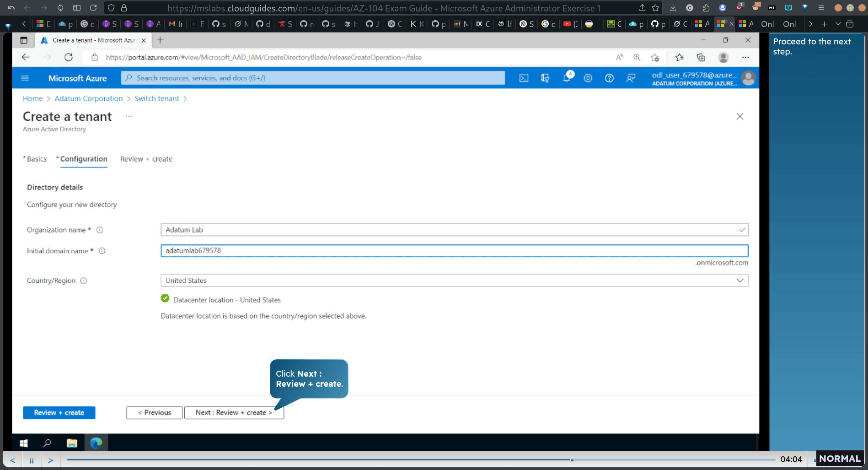Viewport: 868px width, 470px height.
Task: Open Switch tenant breadcrumb
Action: [157, 98]
